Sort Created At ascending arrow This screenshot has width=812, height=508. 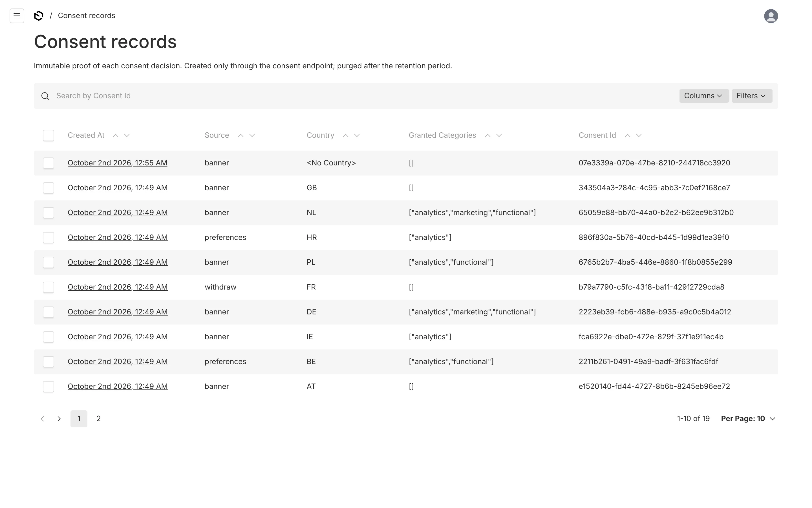click(x=115, y=135)
